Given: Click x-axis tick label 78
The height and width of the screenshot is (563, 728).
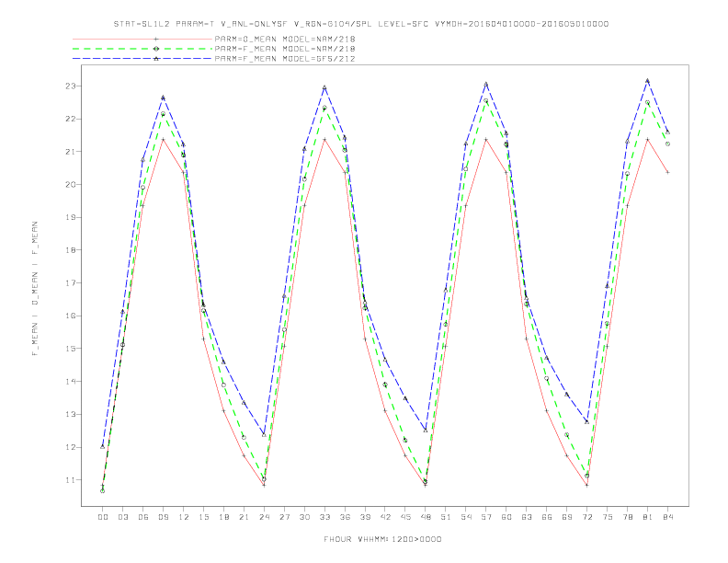Looking at the screenshot, I should 627,517.
